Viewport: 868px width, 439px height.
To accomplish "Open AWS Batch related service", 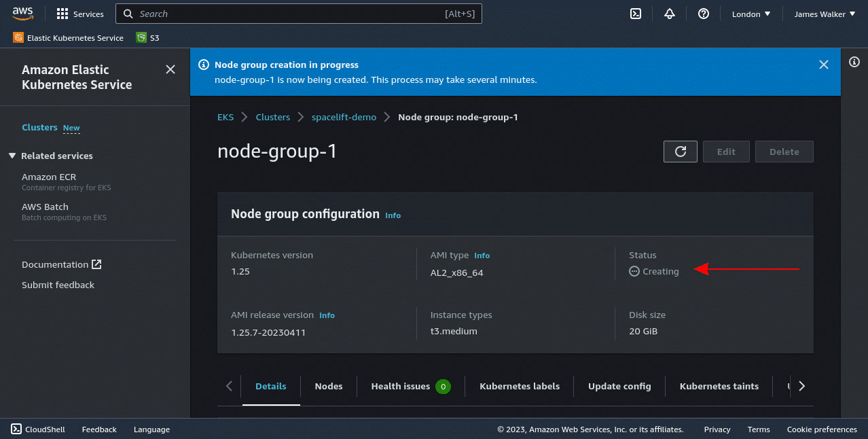I will coord(45,207).
